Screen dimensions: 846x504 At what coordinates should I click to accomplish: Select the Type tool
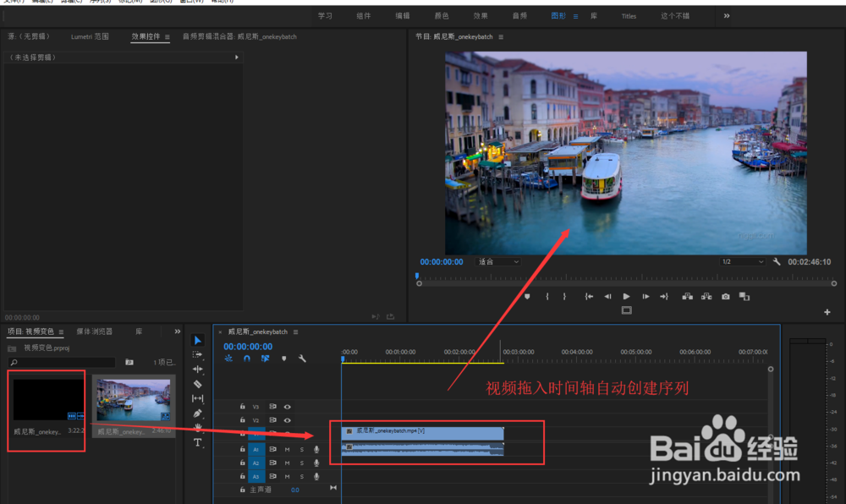(197, 442)
